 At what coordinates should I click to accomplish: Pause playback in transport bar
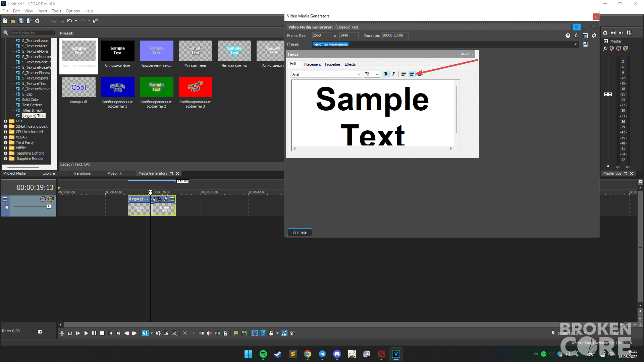click(x=94, y=333)
